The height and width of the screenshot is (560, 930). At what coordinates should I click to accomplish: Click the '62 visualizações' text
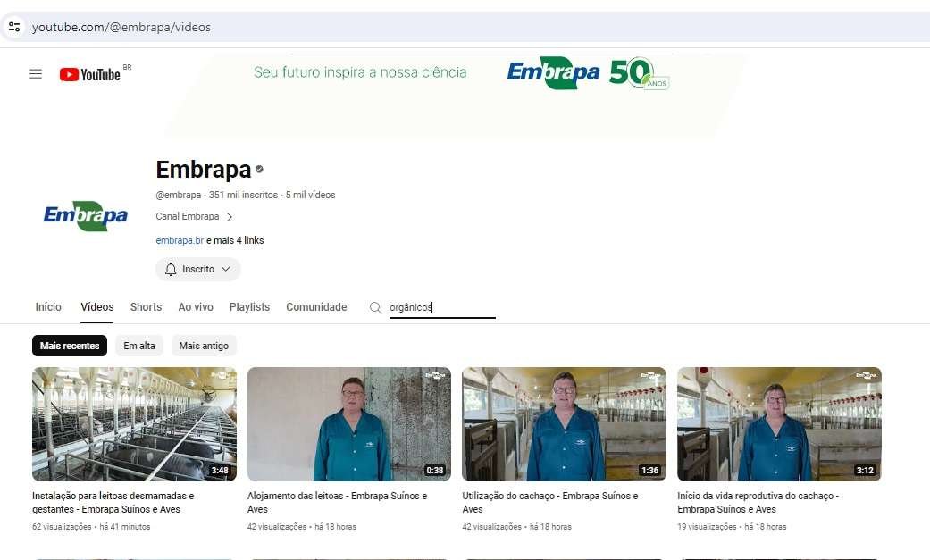pos(62,527)
